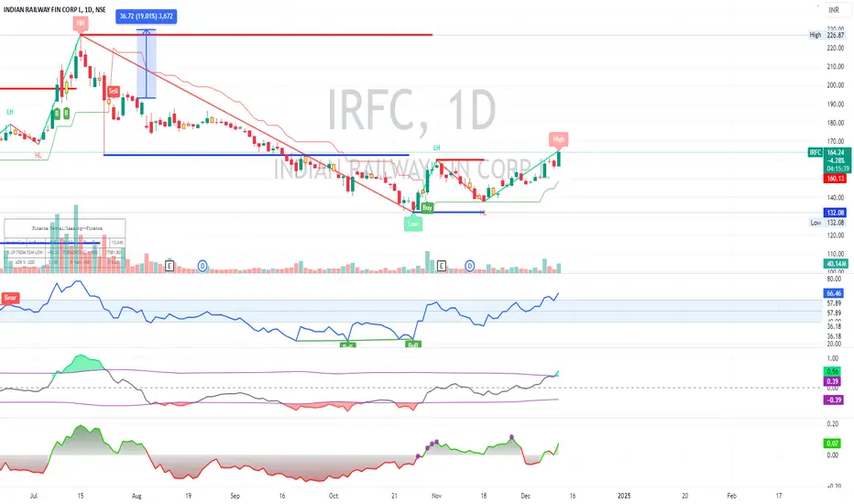Viewport: 854px width, 504px height.
Task: Click the 'Dec' date on time axis
Action: pos(526,496)
